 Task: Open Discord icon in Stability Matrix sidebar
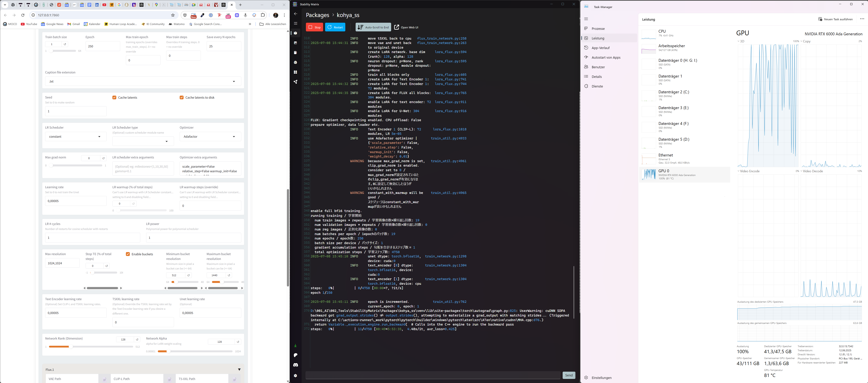[295, 365]
